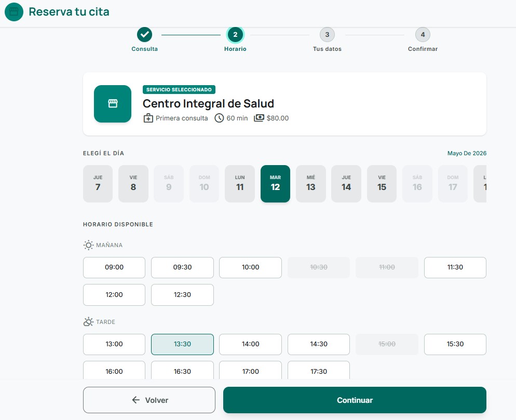Select Friday 8 in the day picker
Screen dimensions: 516x420
click(133, 184)
